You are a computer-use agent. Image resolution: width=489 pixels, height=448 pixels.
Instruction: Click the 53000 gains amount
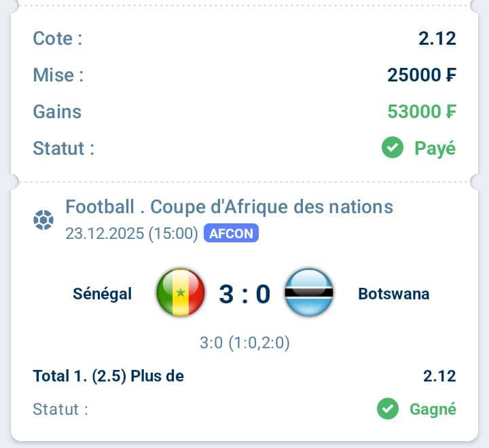(x=421, y=111)
